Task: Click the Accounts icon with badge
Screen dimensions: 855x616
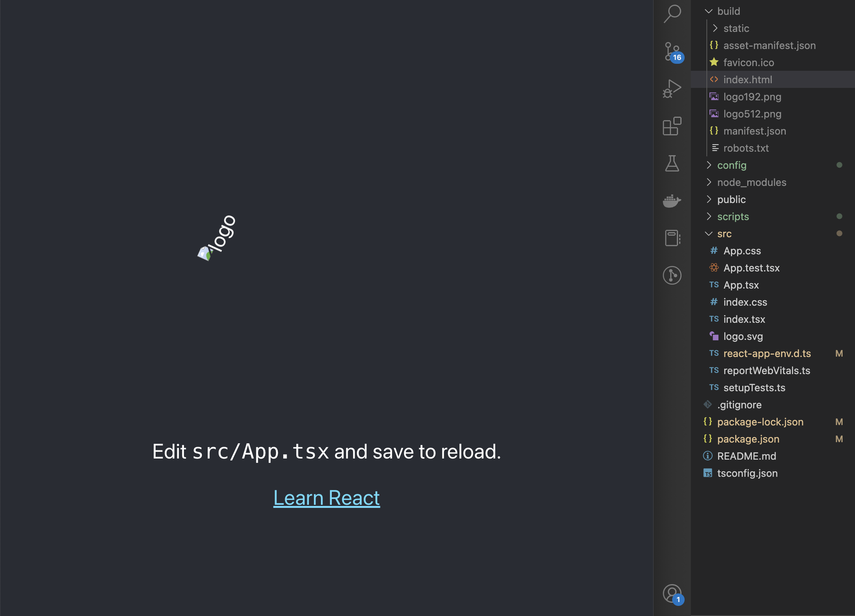Action: click(672, 594)
